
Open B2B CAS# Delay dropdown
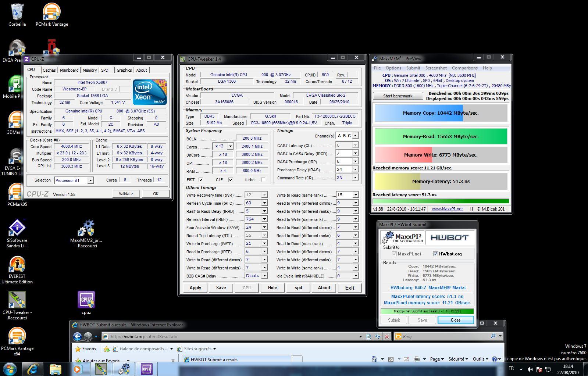pos(264,276)
